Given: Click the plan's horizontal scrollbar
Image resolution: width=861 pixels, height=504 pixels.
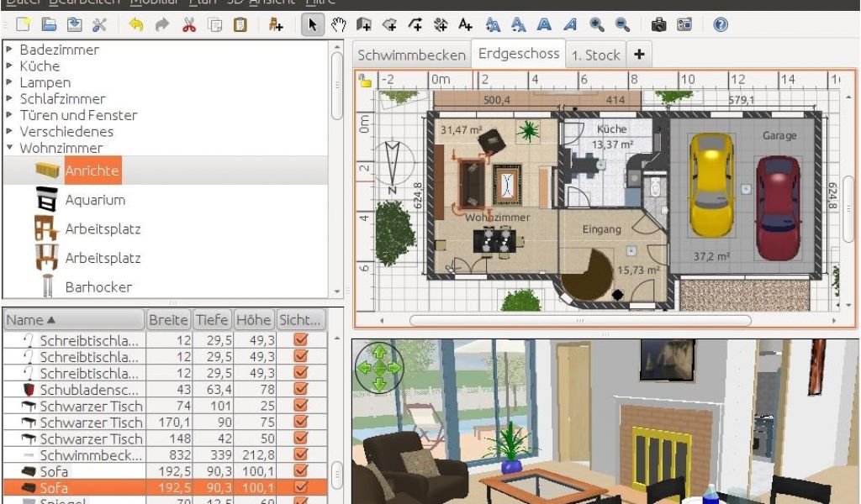Looking at the screenshot, I should [x=580, y=320].
